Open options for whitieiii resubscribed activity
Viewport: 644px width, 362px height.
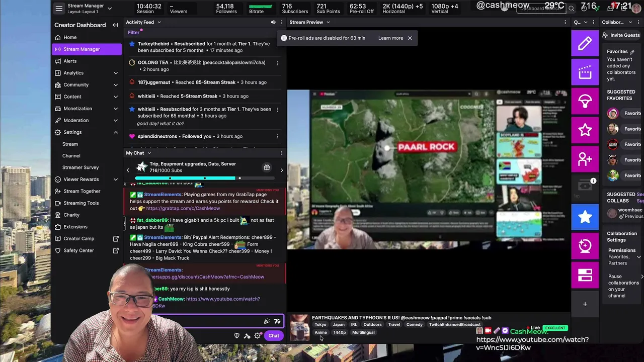pyautogui.click(x=277, y=109)
